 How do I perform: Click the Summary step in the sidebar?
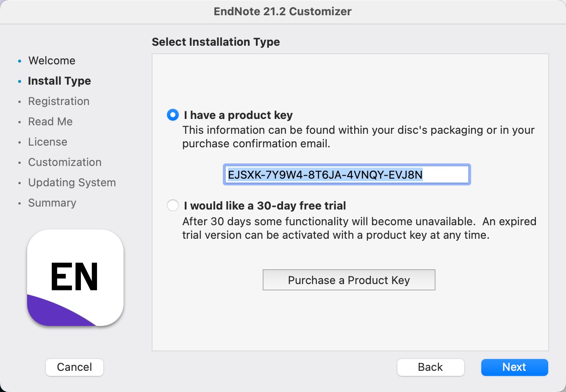(52, 203)
